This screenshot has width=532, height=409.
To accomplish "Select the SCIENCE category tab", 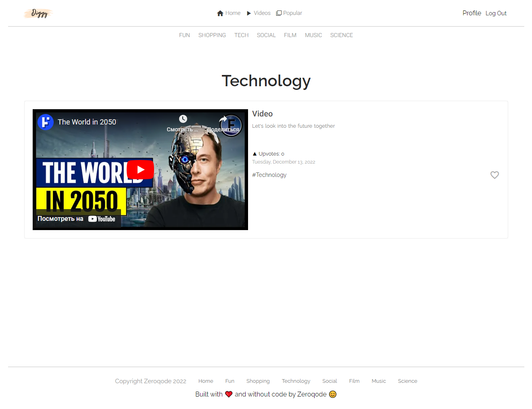I will [x=342, y=35].
